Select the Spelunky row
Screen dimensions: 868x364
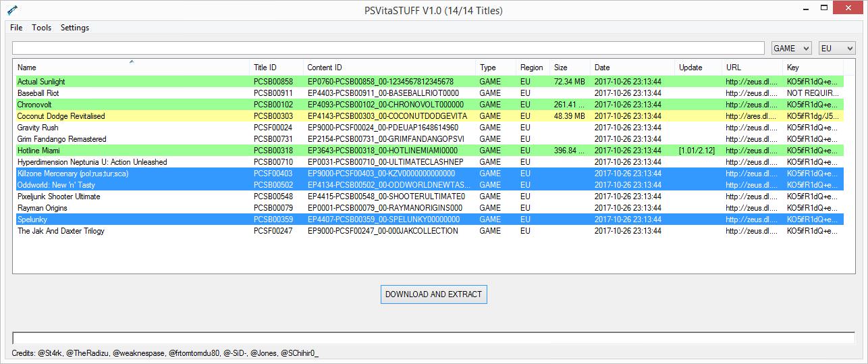[x=429, y=219]
